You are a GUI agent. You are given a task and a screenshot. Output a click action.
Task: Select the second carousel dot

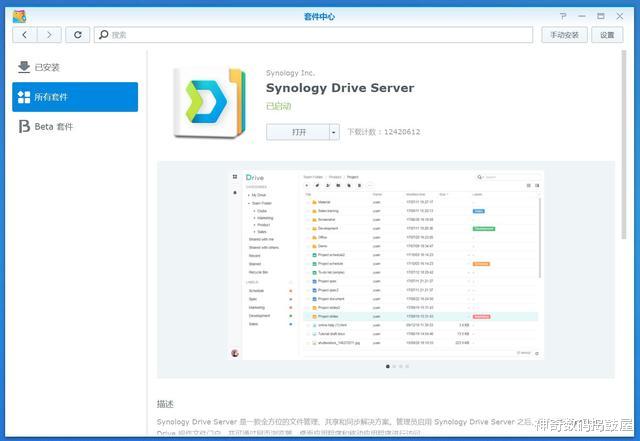(x=394, y=366)
